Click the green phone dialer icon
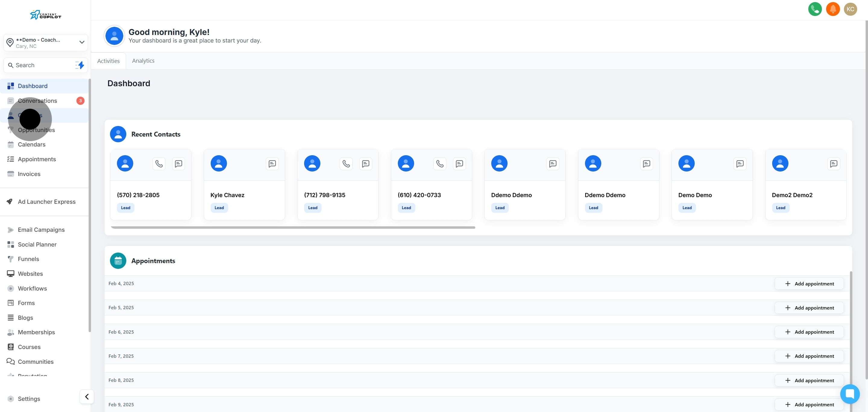The height and width of the screenshot is (412, 868). (x=815, y=9)
